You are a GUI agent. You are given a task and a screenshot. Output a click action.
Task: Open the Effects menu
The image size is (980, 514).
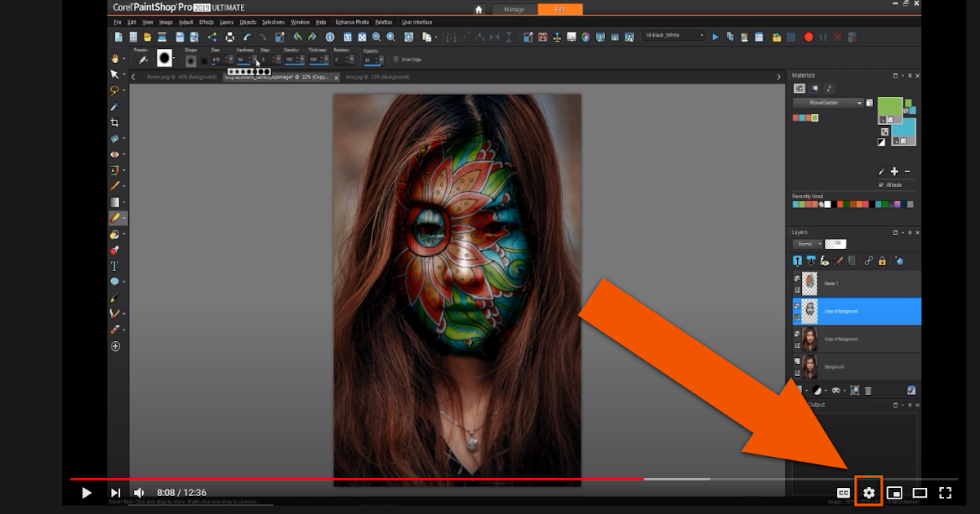pos(206,22)
